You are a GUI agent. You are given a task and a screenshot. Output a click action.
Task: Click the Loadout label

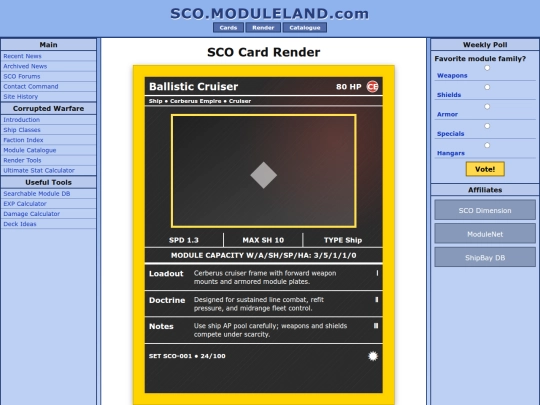click(166, 274)
